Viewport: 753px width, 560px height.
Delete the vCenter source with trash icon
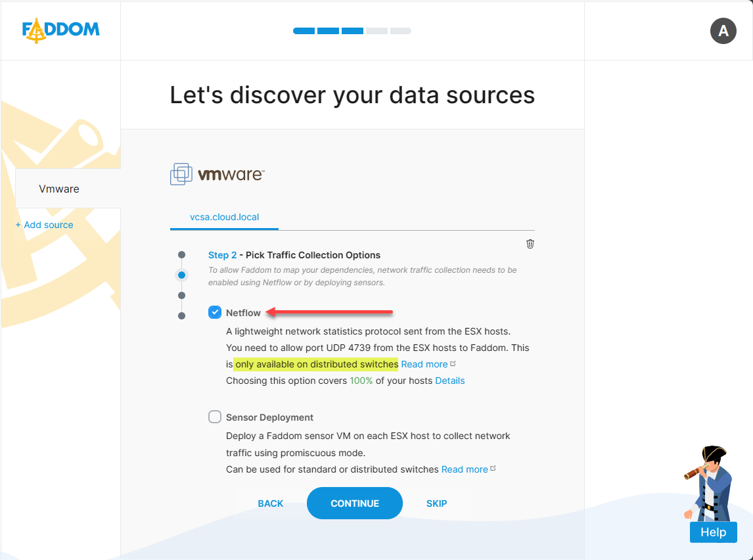[530, 244]
